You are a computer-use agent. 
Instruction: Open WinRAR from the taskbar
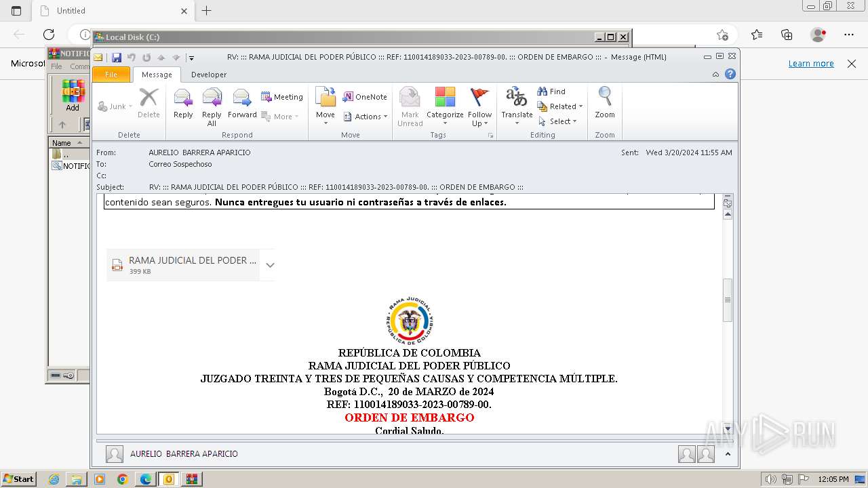pos(192,479)
